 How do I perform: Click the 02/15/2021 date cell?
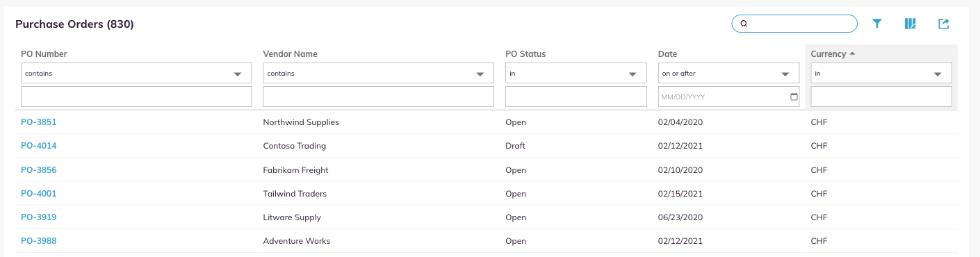point(680,194)
